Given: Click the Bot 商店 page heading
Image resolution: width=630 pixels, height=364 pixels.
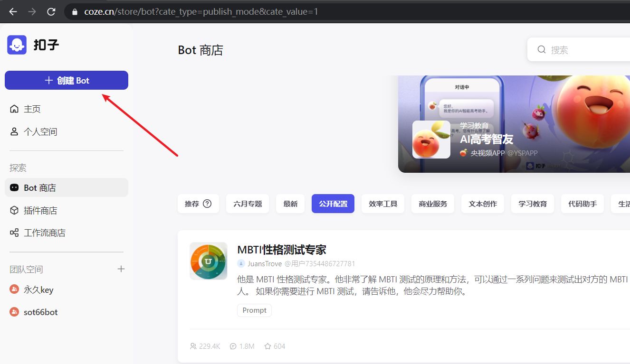Looking at the screenshot, I should [x=200, y=50].
